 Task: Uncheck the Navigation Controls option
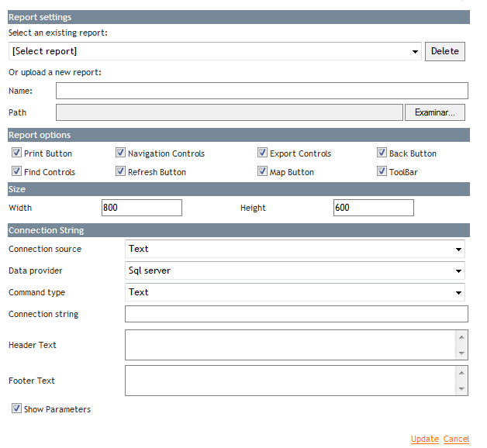point(120,153)
